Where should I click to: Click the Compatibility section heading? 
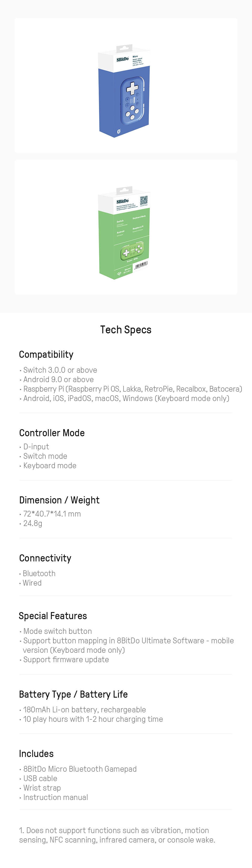pos(46,355)
